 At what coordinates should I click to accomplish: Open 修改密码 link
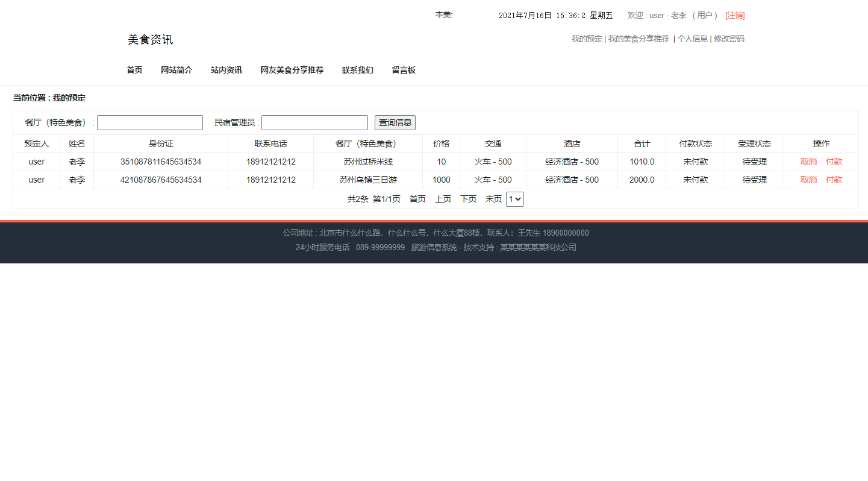(729, 39)
